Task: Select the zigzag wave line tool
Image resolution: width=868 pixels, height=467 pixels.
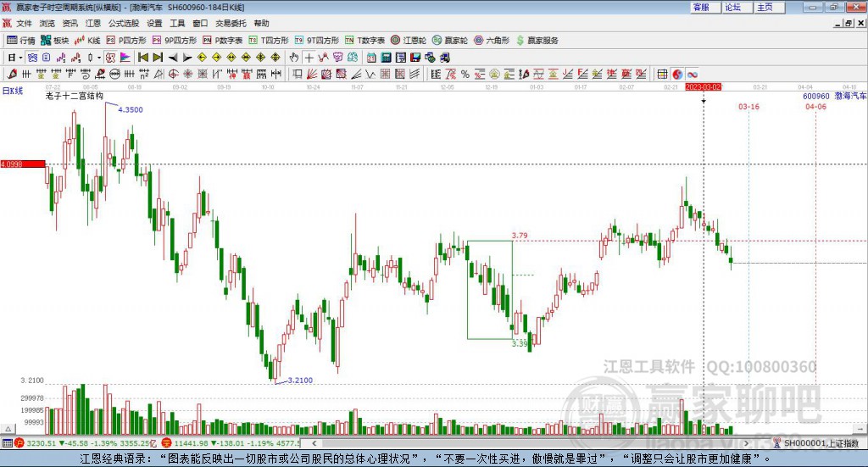Action: coord(370,74)
